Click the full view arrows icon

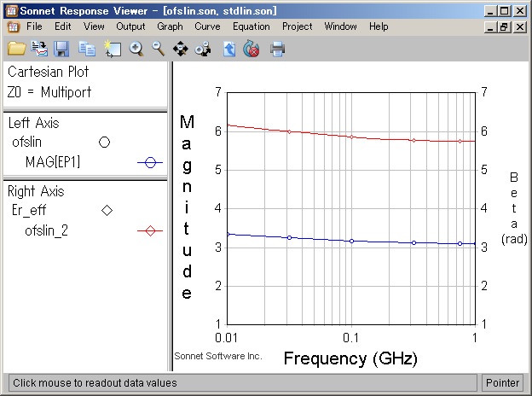[x=181, y=49]
